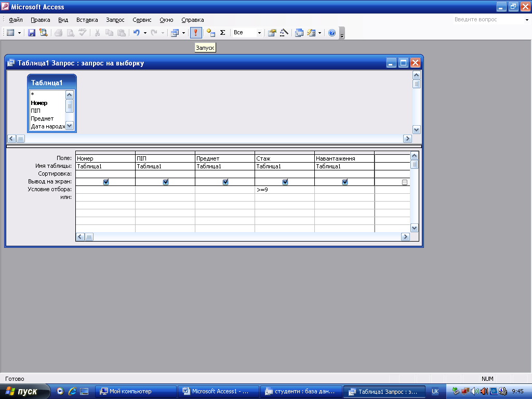Screen dimensions: 532x399
Task: Click the grid's horizontal scroll right arrow
Action: tap(405, 237)
